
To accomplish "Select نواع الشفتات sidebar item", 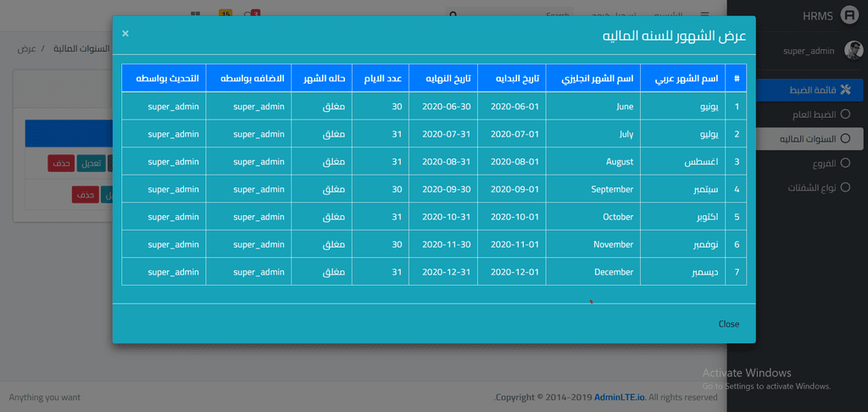I will coord(810,187).
